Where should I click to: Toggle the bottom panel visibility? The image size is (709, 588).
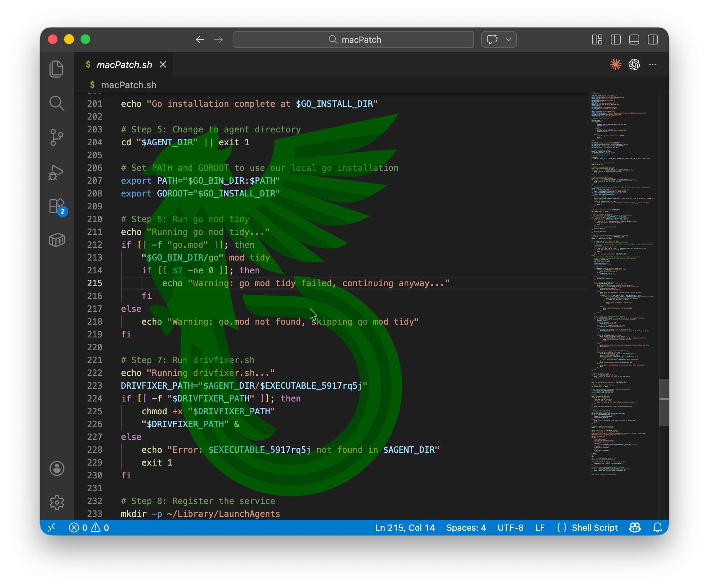coord(634,40)
